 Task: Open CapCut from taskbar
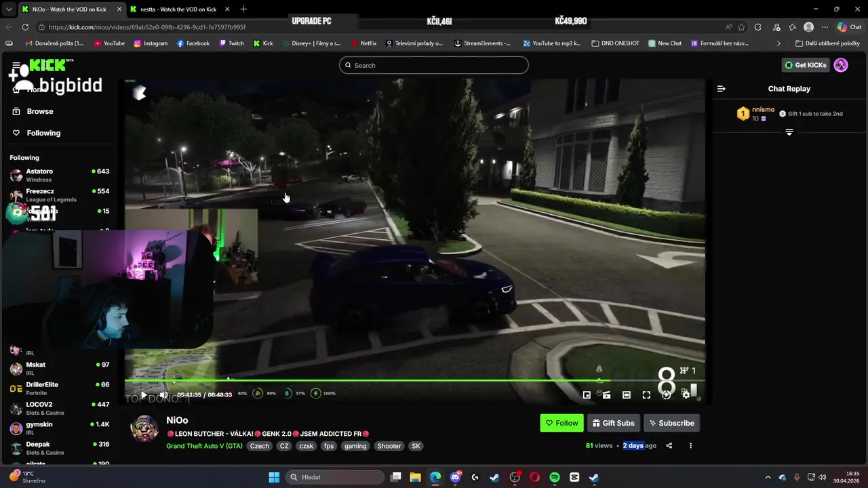574,477
